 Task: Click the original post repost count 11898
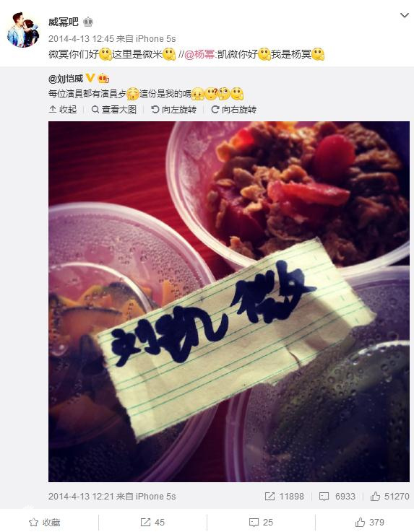pyautogui.click(x=284, y=497)
